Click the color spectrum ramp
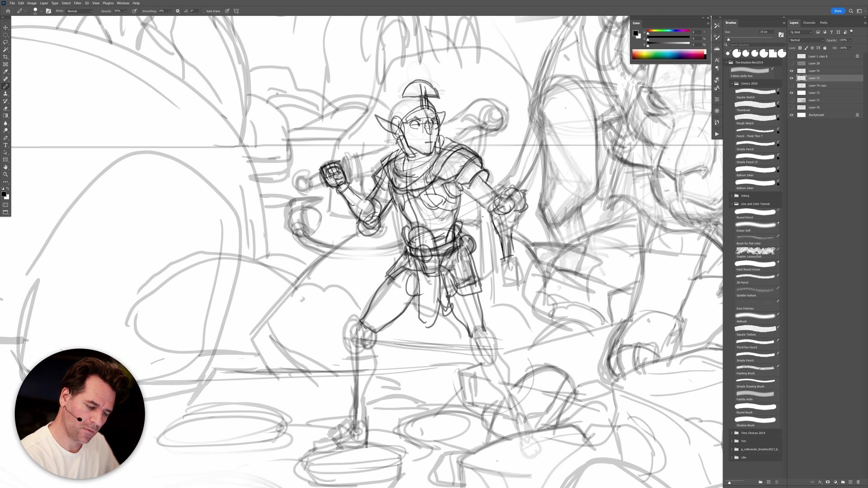The width and height of the screenshot is (868, 488). [668, 55]
